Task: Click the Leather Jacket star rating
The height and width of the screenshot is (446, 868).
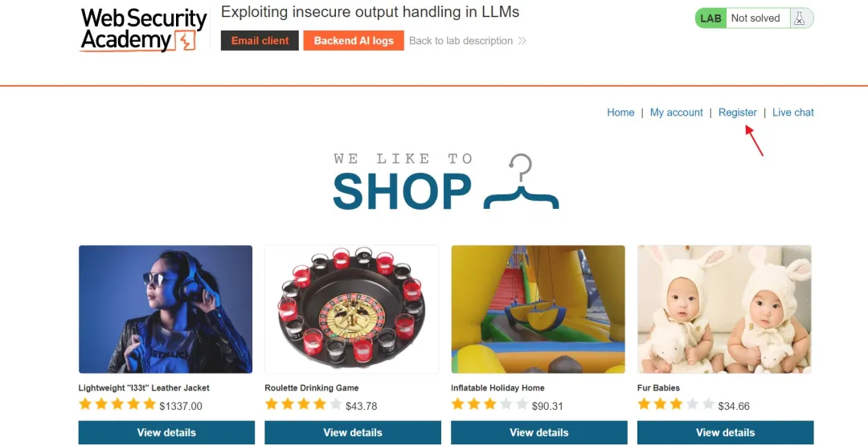Action: pos(117,404)
